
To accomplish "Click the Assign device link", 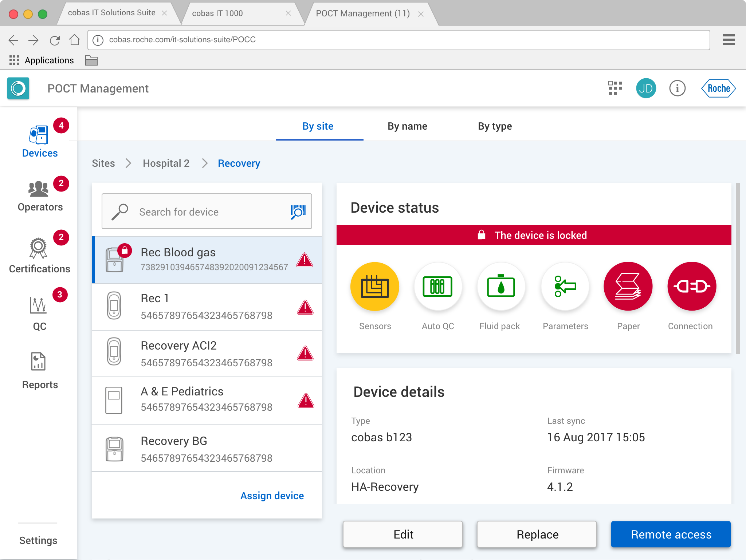I will point(272,496).
